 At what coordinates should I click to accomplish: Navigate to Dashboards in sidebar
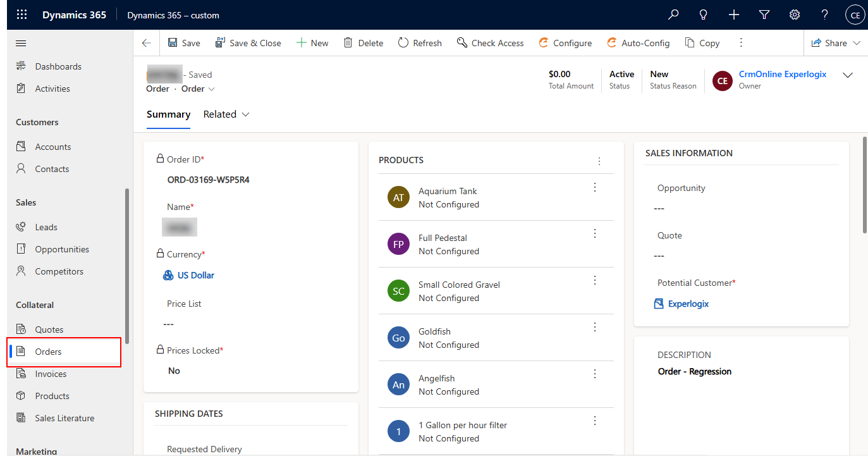pyautogui.click(x=58, y=66)
